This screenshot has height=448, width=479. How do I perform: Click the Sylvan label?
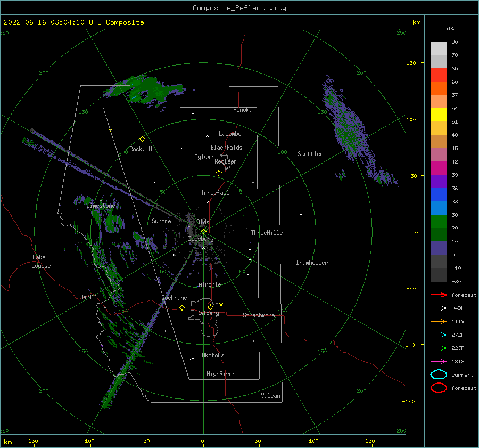[x=204, y=157]
